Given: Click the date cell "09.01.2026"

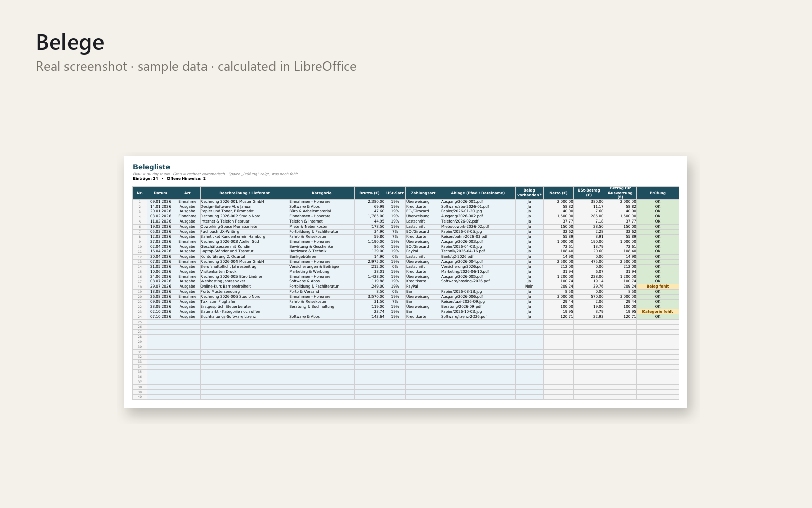Looking at the screenshot, I should (x=161, y=202).
